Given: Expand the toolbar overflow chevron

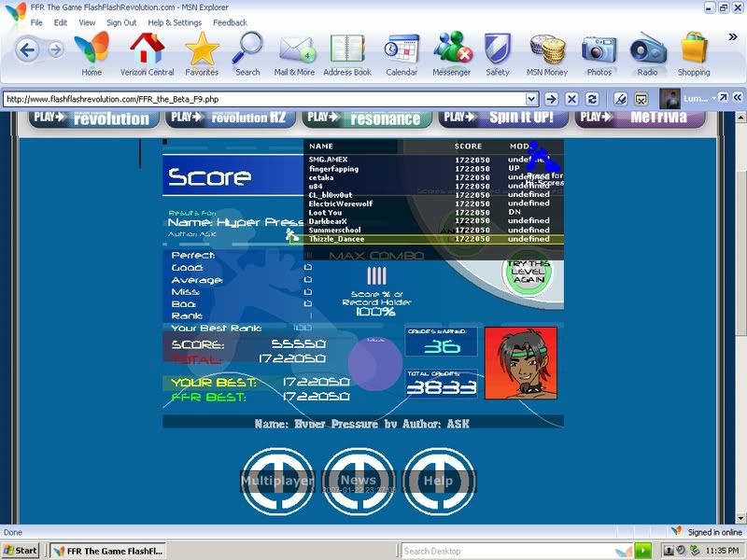Looking at the screenshot, I should tap(733, 37).
